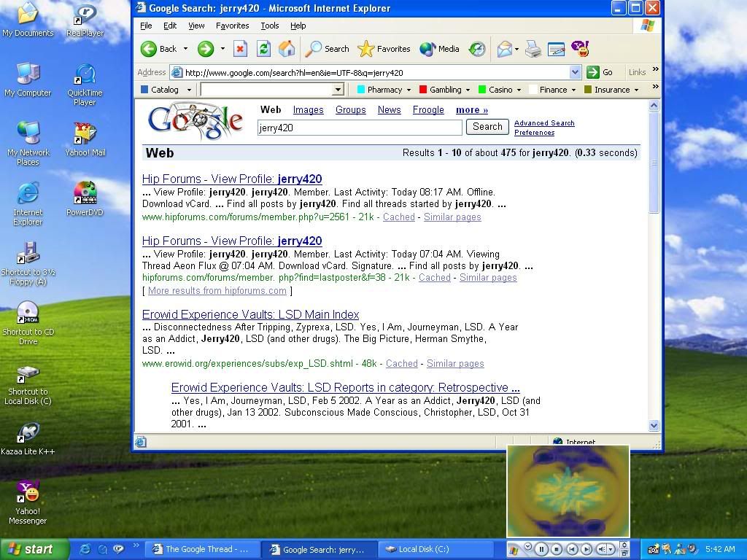747x560 pixels.
Task: Switch to Google Images tab
Action: (309, 110)
